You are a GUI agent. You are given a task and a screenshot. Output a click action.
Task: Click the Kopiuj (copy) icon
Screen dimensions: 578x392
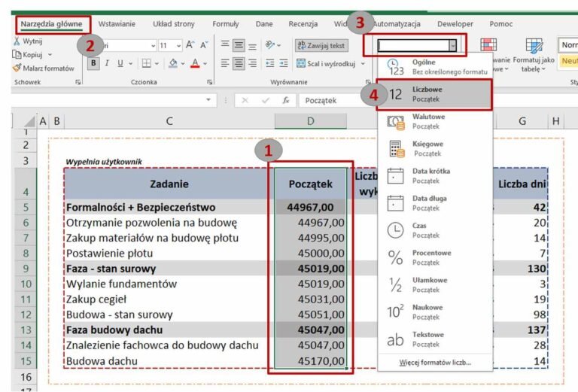click(x=16, y=54)
